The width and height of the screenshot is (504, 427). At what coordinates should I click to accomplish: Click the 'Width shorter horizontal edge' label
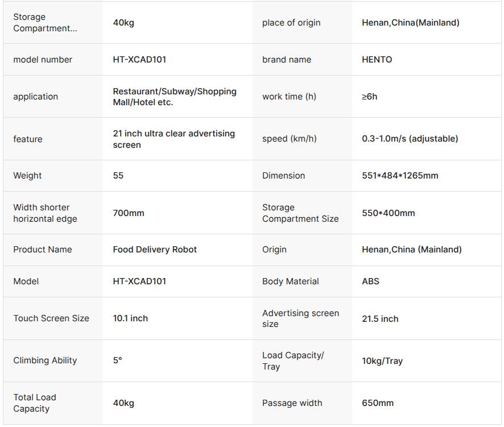coord(45,213)
